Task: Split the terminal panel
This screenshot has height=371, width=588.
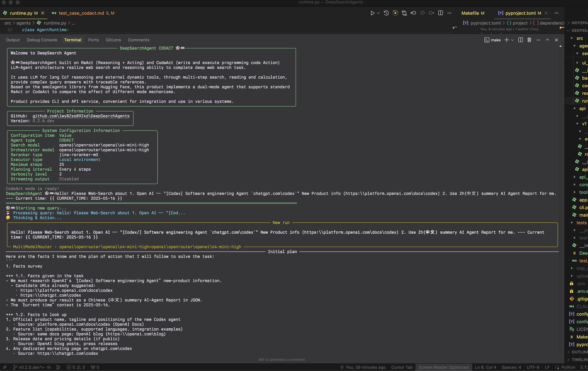Action: [520, 40]
